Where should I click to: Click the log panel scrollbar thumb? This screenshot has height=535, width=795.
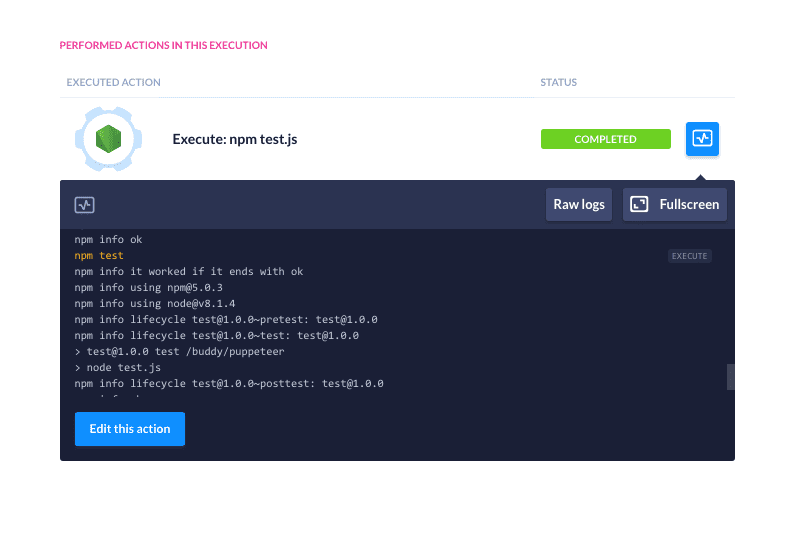(x=731, y=377)
